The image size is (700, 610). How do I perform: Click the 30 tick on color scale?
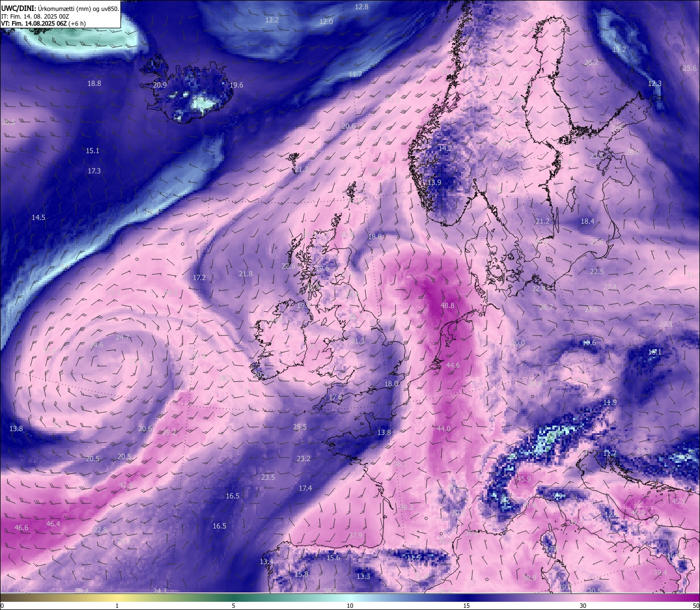(x=583, y=606)
